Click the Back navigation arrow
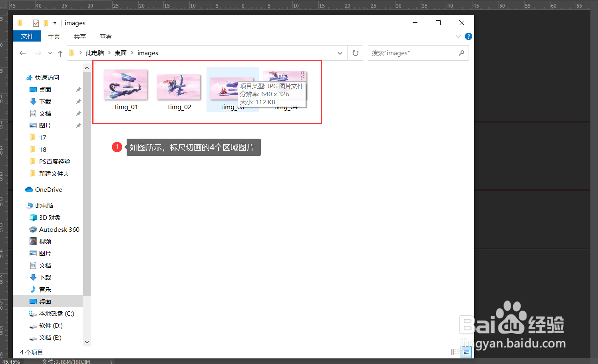 [23, 53]
